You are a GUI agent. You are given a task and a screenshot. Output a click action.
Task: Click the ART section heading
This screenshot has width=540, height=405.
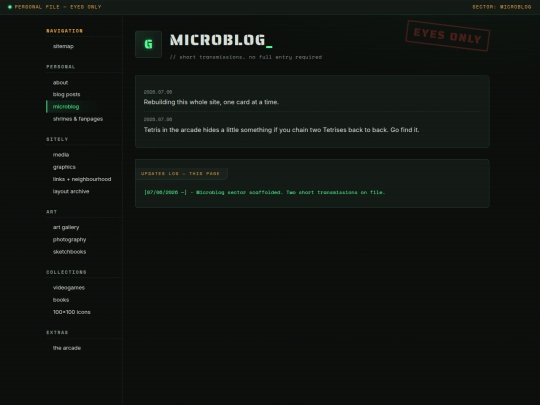click(x=51, y=212)
